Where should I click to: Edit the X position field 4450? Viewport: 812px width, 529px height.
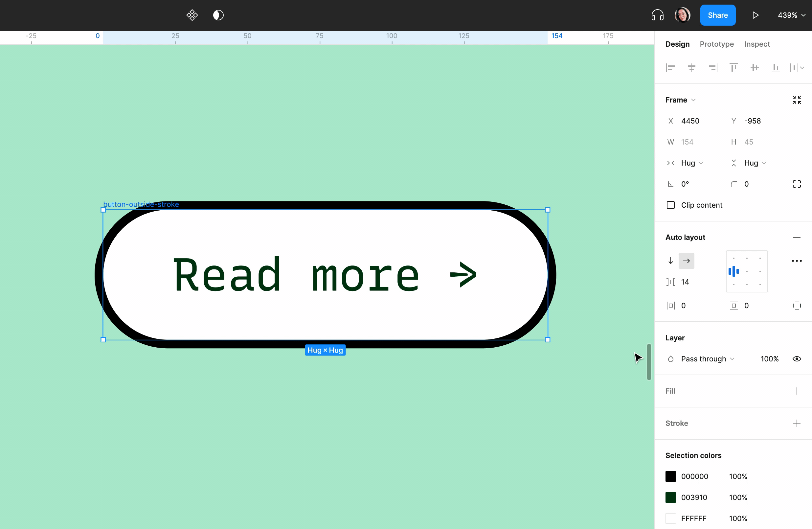click(x=690, y=121)
